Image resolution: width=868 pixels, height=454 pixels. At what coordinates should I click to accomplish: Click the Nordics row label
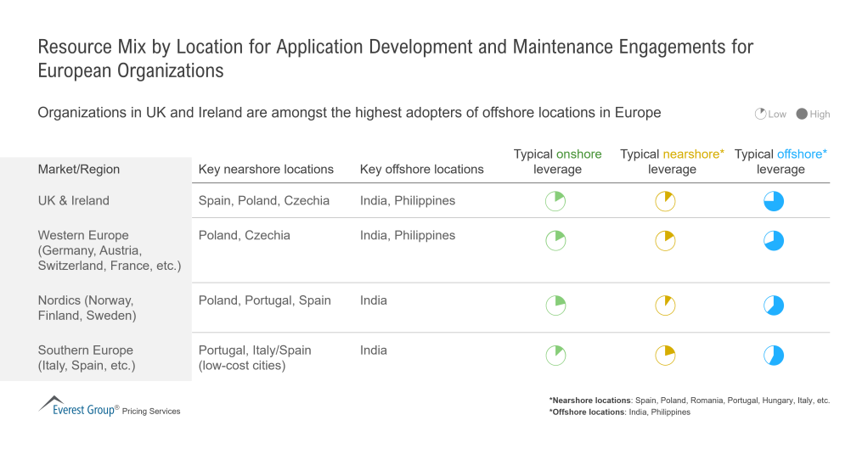pos(86,308)
